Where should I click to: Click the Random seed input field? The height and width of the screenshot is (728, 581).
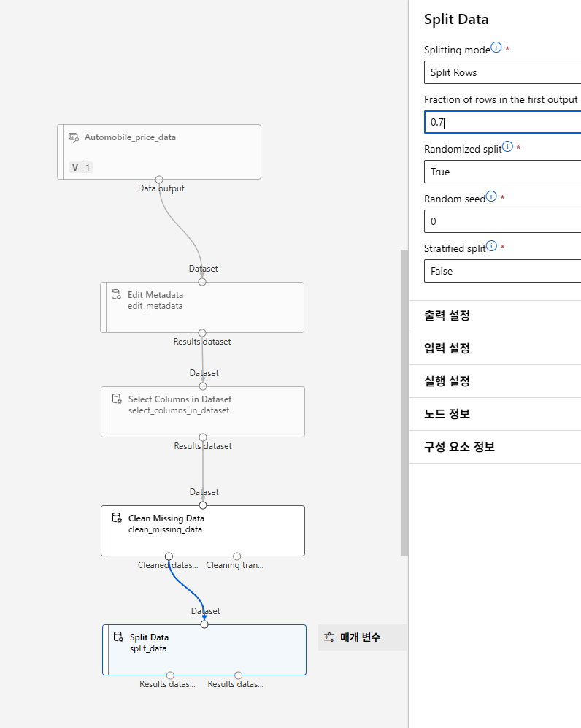point(503,221)
